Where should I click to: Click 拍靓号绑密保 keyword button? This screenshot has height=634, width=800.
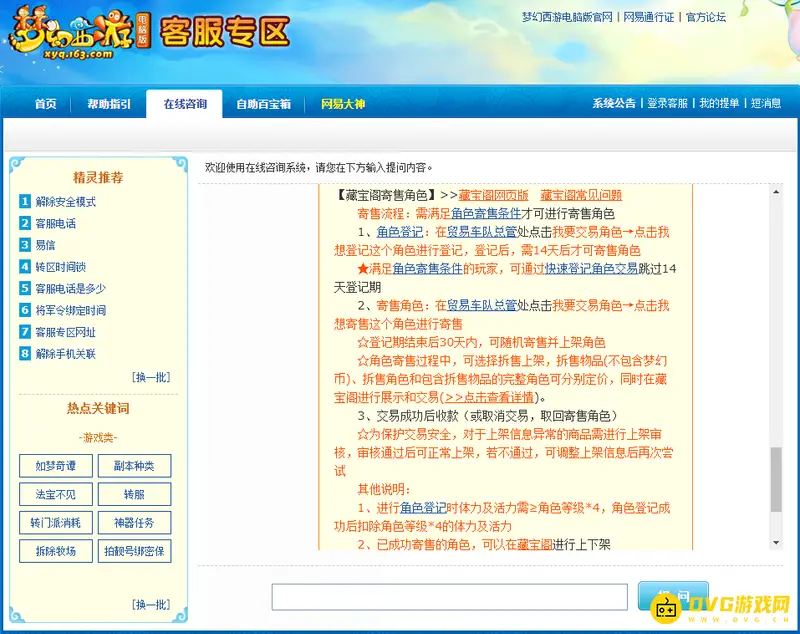pyautogui.click(x=134, y=551)
